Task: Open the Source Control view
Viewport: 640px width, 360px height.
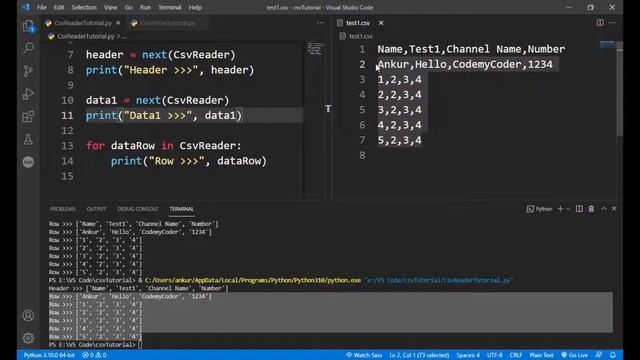Action: pyautogui.click(x=28, y=71)
